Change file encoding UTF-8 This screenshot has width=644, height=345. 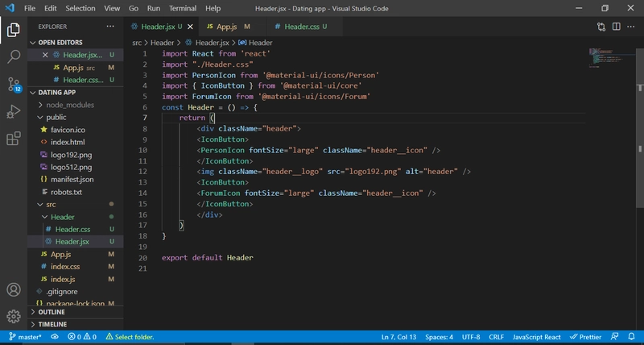click(471, 337)
